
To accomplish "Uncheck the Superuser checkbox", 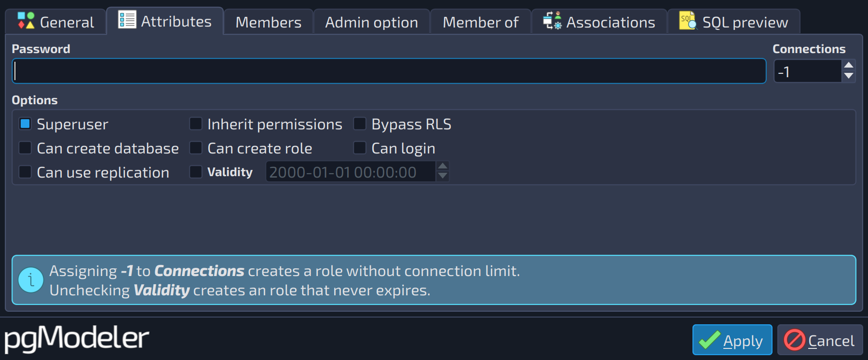I will (25, 124).
